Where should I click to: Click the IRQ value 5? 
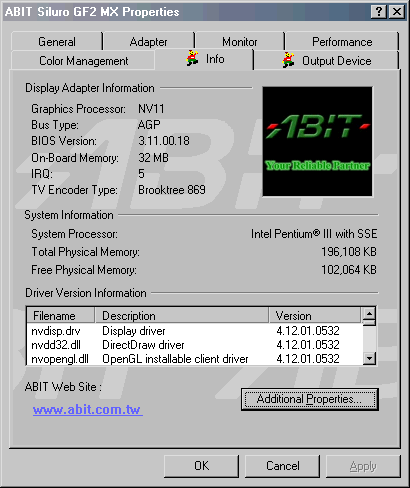tap(141, 174)
